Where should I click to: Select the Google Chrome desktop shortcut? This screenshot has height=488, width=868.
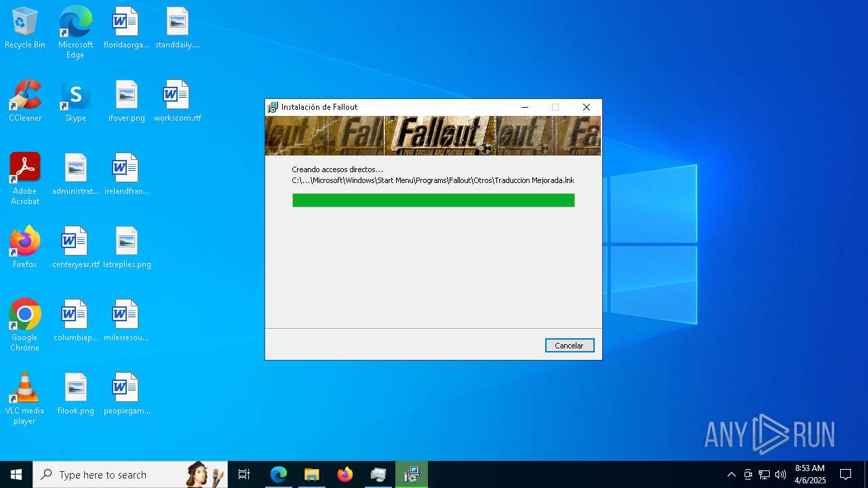(x=25, y=325)
